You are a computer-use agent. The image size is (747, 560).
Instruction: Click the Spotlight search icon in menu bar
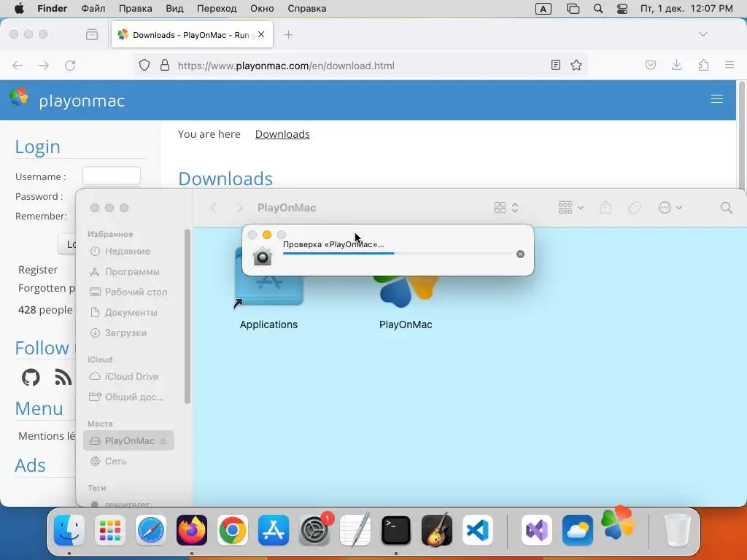click(598, 9)
